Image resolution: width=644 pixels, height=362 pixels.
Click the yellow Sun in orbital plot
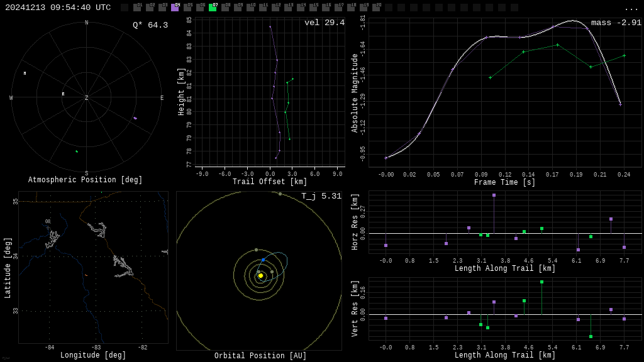tap(260, 275)
